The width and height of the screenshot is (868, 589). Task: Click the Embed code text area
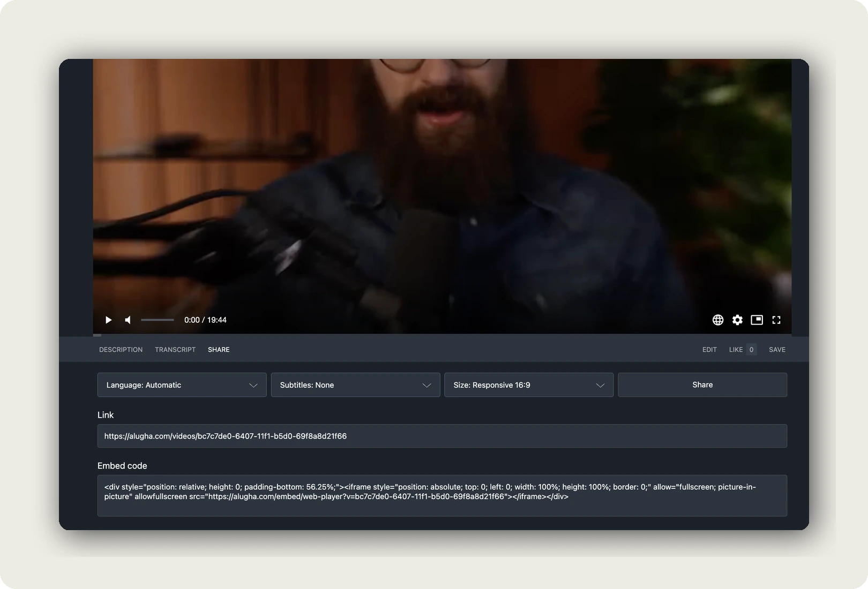(x=442, y=496)
